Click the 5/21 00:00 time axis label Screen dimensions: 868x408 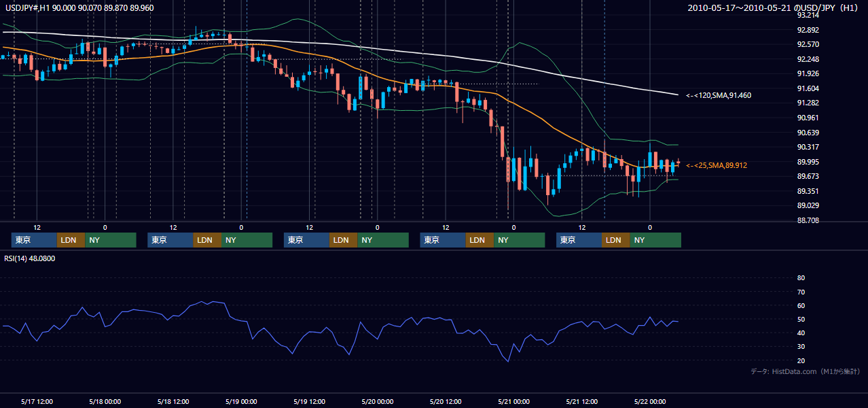[513, 402]
